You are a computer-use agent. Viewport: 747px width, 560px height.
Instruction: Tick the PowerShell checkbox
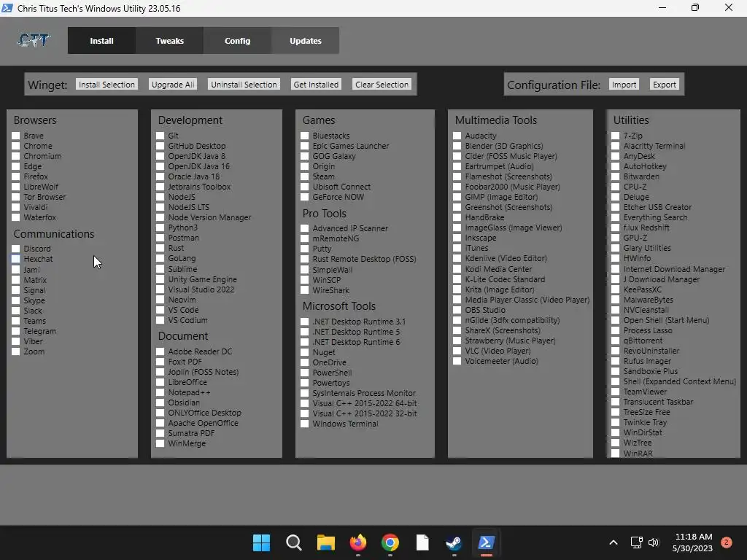point(304,373)
